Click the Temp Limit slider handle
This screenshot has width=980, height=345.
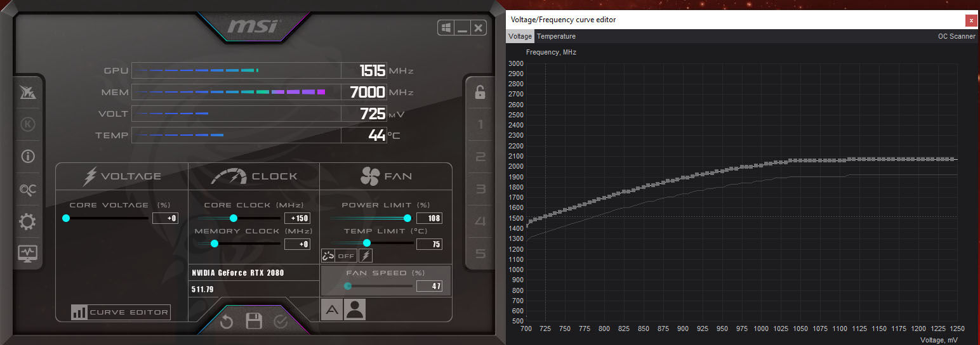click(x=366, y=243)
